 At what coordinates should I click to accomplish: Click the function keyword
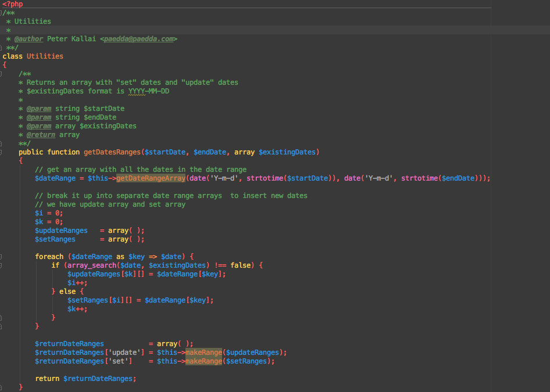(x=63, y=152)
